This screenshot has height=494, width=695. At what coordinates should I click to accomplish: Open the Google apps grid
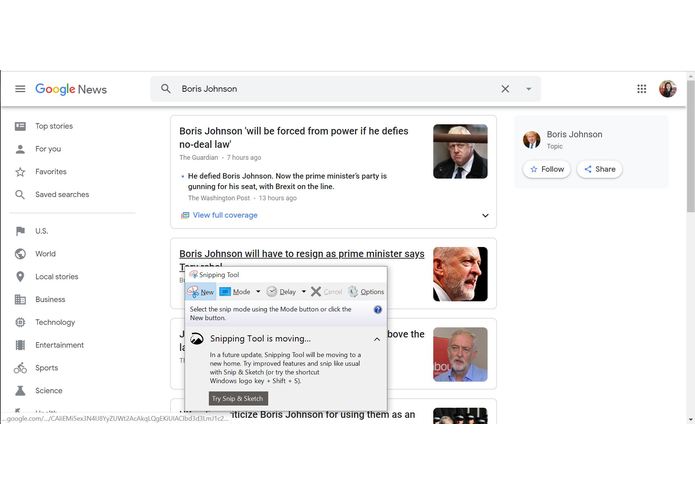pyautogui.click(x=641, y=89)
